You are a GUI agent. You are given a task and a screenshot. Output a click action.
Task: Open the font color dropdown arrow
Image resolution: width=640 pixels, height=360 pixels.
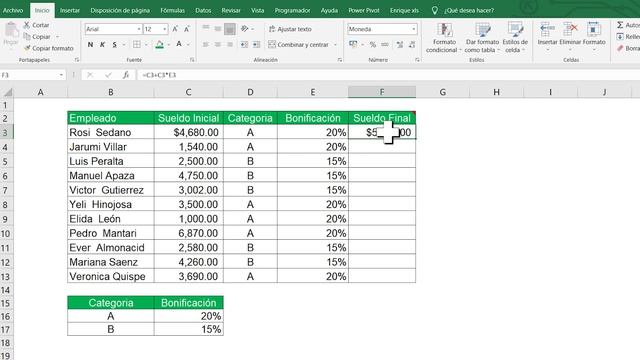[188, 44]
